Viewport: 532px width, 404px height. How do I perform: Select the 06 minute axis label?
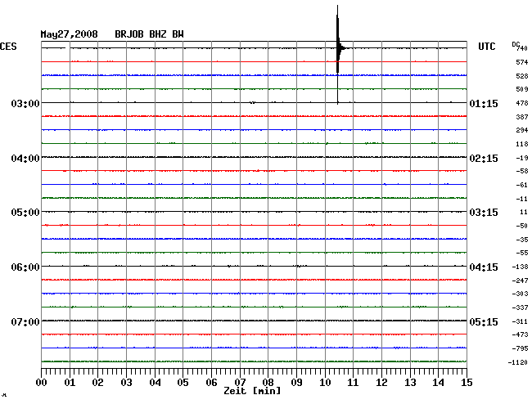[211, 383]
